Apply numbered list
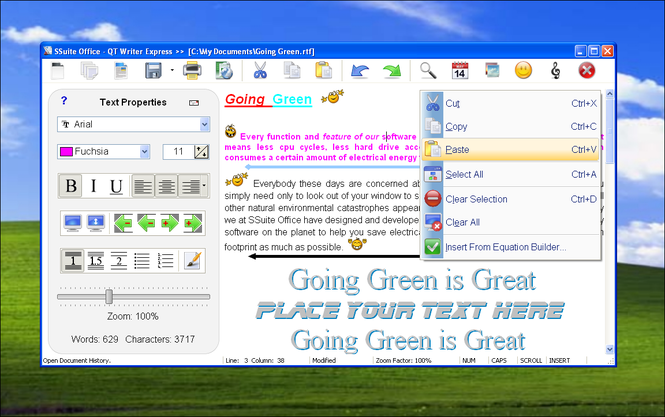The height and width of the screenshot is (417, 665). (x=165, y=260)
